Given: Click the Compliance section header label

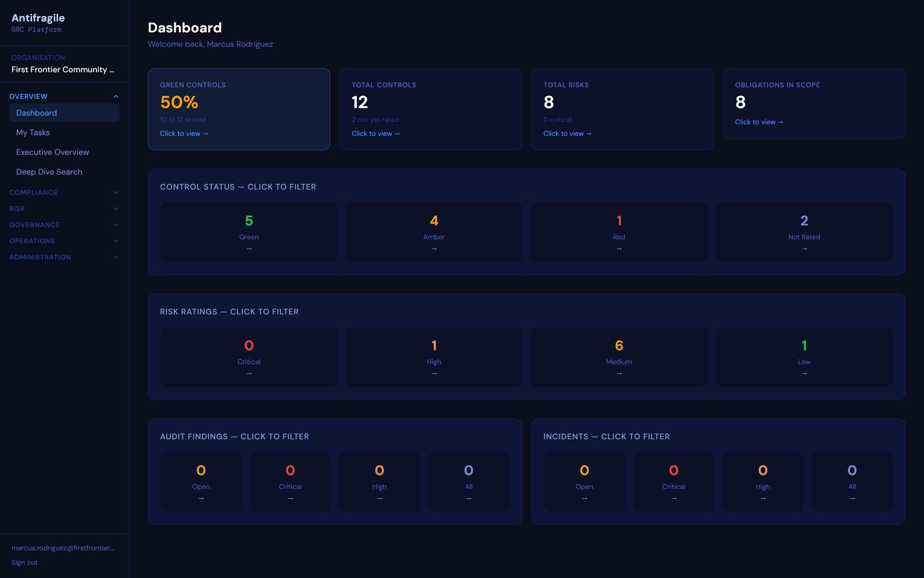Looking at the screenshot, I should pos(33,192).
